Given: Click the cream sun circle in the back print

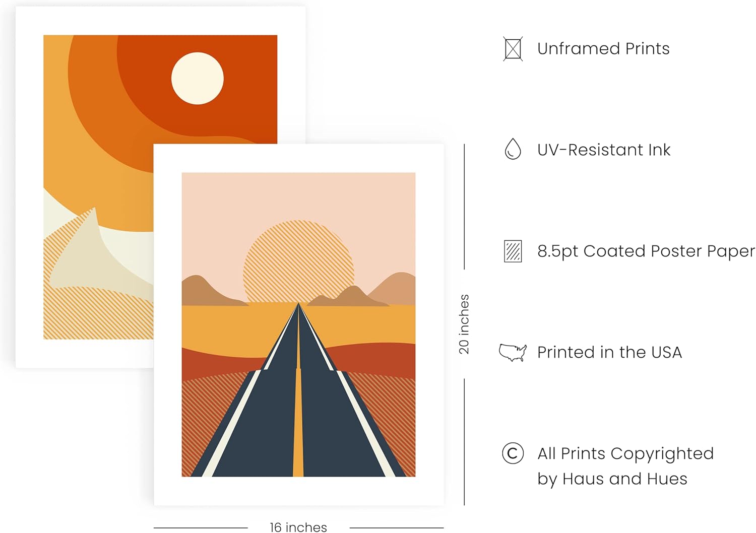Looking at the screenshot, I should click(x=198, y=79).
